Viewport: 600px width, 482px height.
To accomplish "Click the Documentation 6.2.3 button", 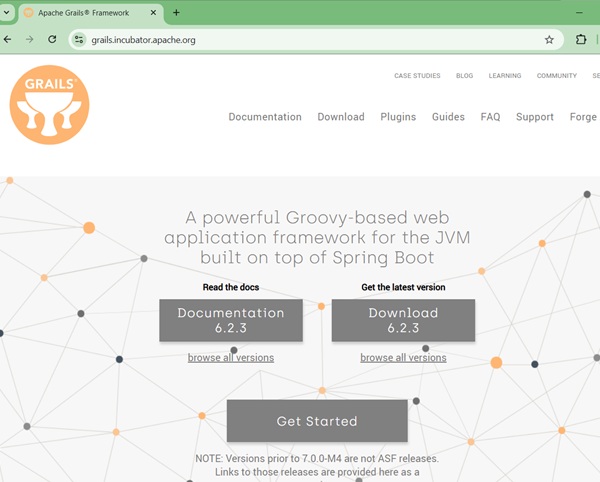I will (231, 320).
